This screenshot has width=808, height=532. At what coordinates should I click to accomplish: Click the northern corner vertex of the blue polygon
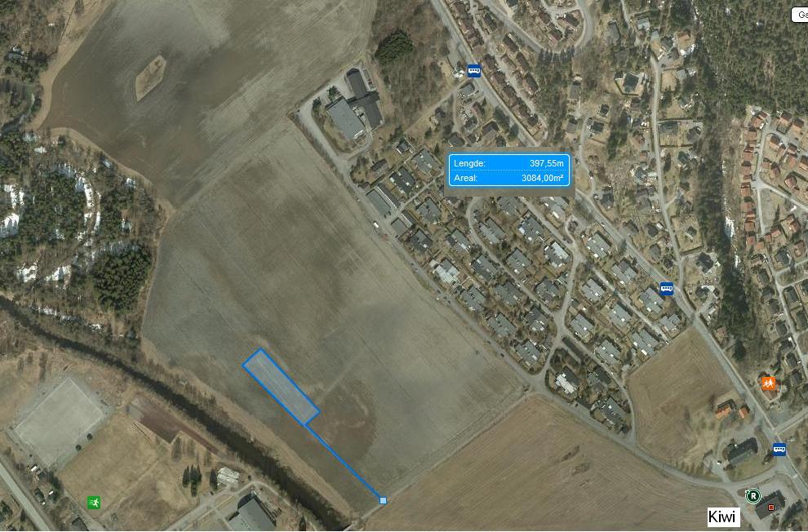pos(260,350)
